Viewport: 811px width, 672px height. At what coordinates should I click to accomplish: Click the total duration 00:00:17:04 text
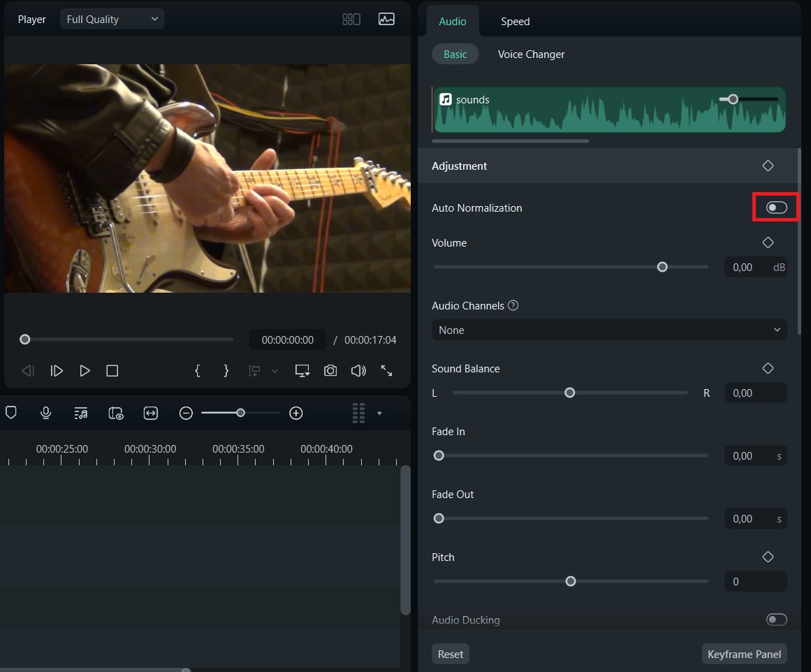click(370, 340)
